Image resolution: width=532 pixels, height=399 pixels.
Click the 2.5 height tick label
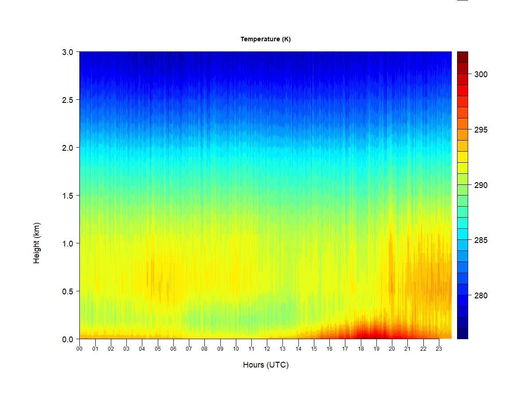(68, 100)
